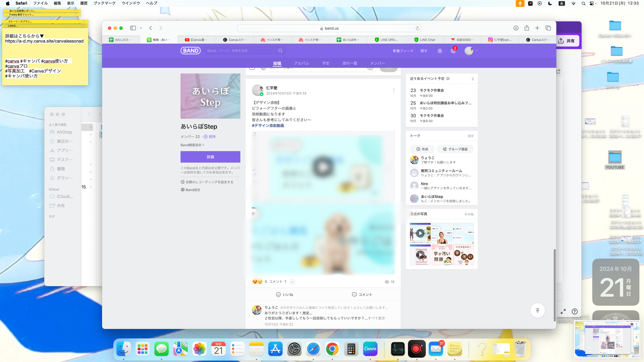Click the search magnifier in BAND

tap(280, 51)
